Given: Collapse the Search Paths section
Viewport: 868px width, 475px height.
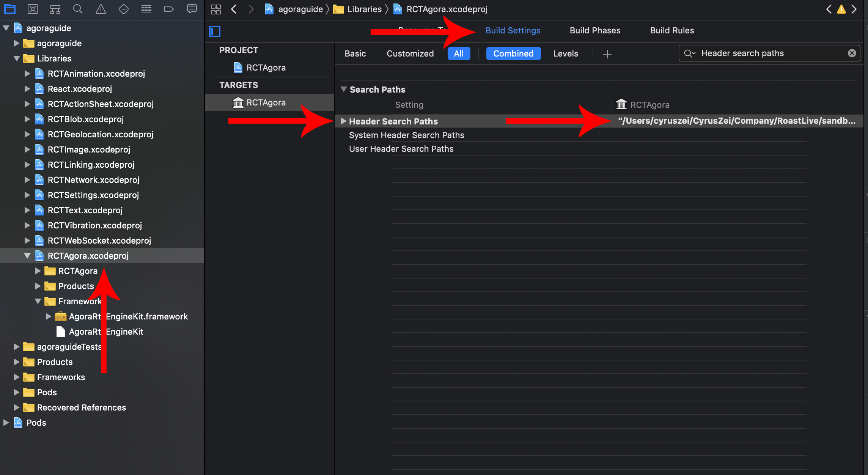Looking at the screenshot, I should (344, 89).
